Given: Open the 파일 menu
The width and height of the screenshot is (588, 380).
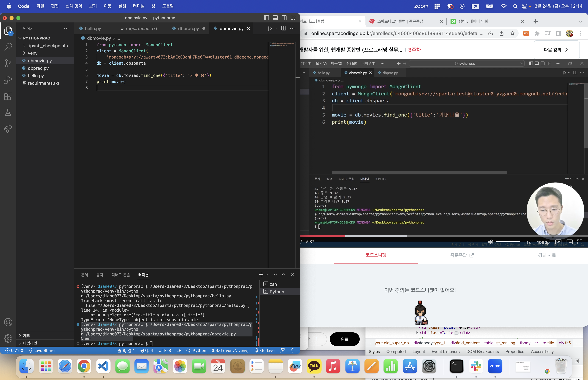Looking at the screenshot, I should coord(40,6).
